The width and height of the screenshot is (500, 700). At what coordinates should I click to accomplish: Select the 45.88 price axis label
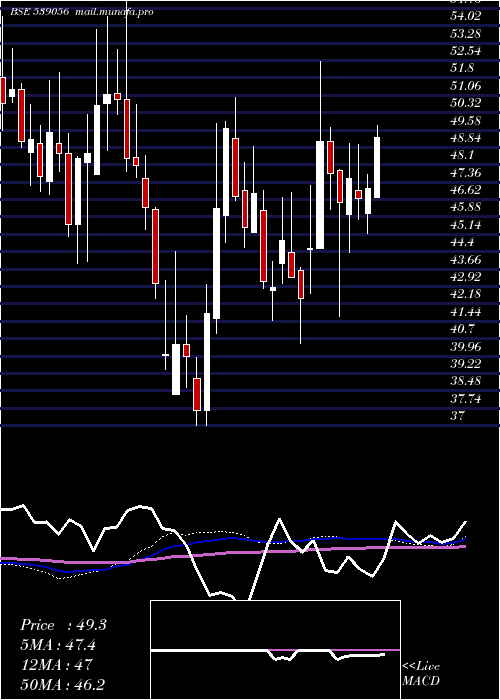[466, 208]
